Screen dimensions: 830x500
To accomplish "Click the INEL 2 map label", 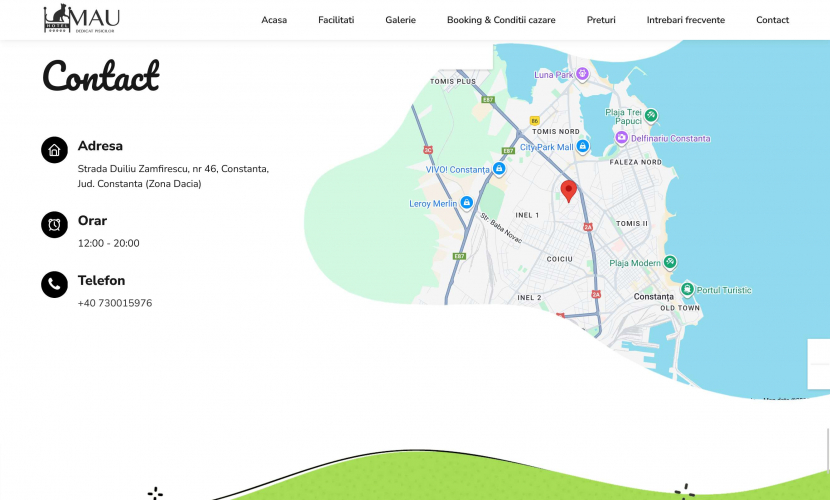I will coord(529,298).
